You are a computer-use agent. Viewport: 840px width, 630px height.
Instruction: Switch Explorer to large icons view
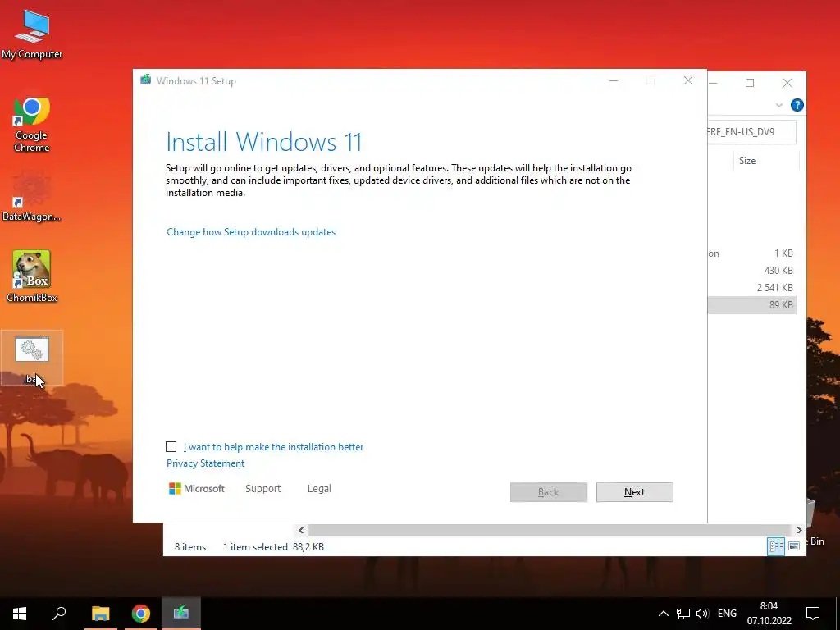point(794,546)
